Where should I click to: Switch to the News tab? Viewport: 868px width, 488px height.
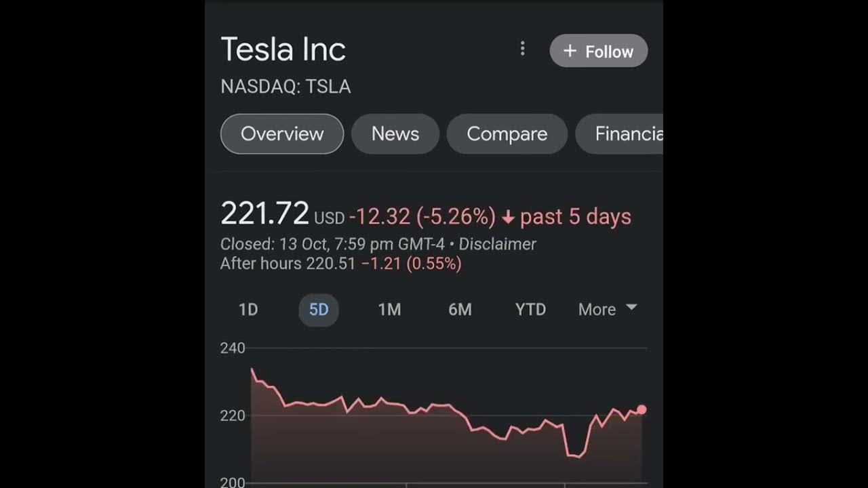tap(395, 134)
